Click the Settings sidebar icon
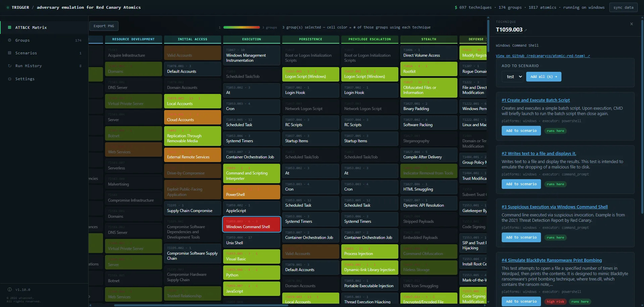 pos(9,79)
